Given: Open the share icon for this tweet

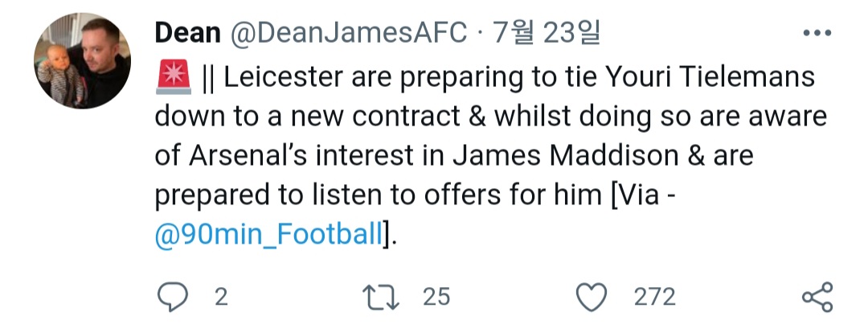Looking at the screenshot, I should [817, 298].
